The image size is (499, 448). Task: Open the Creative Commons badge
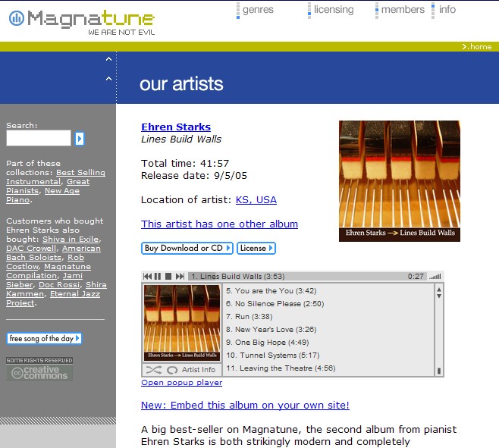39,368
